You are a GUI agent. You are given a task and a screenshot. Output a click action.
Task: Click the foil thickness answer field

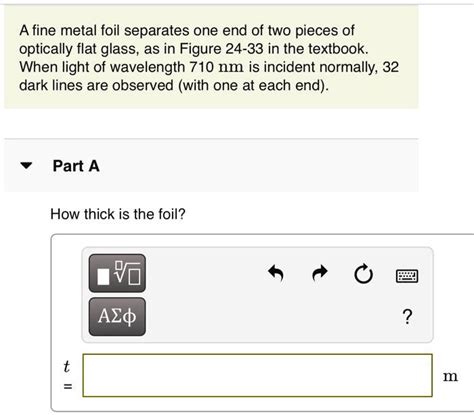tap(257, 375)
